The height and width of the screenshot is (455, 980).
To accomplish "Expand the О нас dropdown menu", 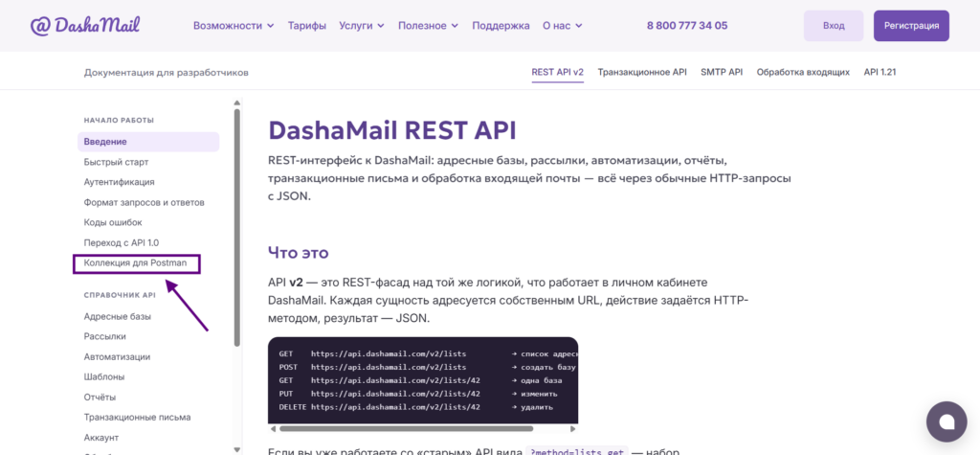I will click(563, 26).
